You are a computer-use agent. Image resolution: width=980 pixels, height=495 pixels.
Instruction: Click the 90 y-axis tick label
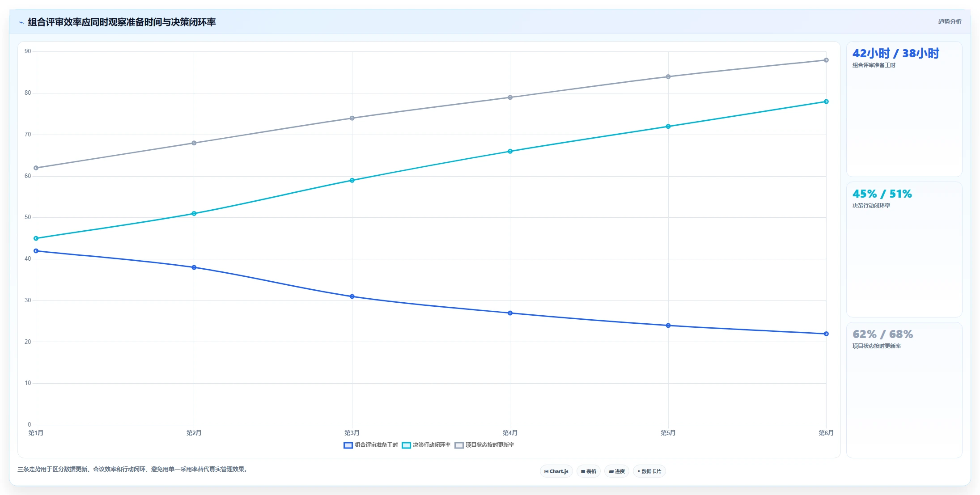[x=28, y=51]
